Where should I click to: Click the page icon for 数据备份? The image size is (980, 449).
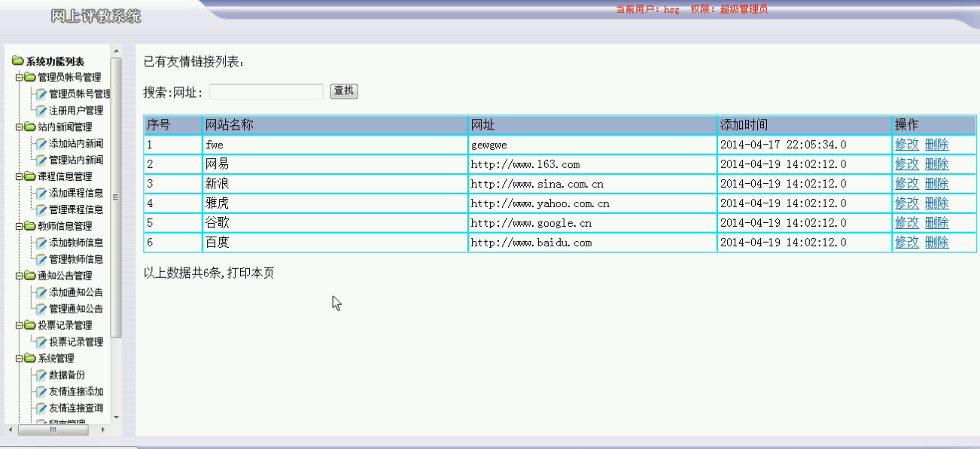tap(41, 375)
